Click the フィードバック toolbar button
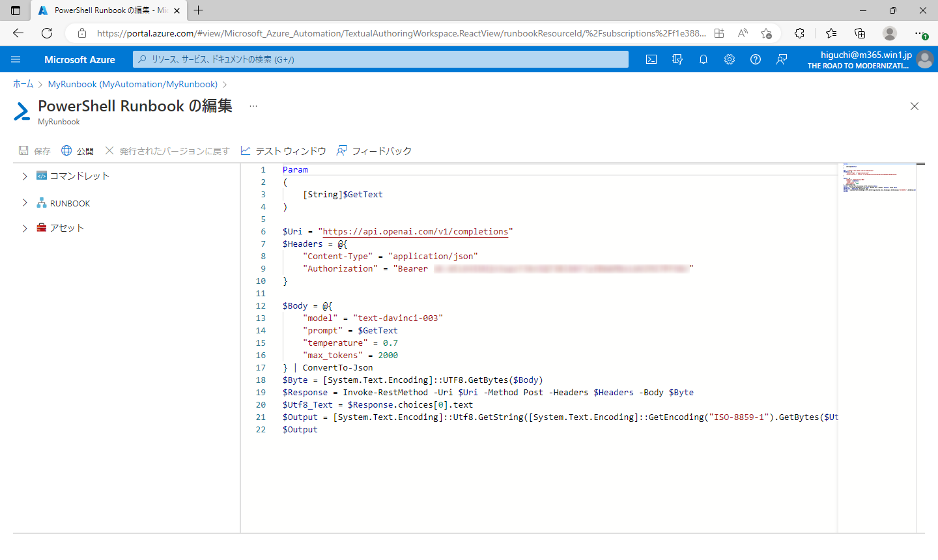Screen dimensions: 938x560 tap(374, 151)
